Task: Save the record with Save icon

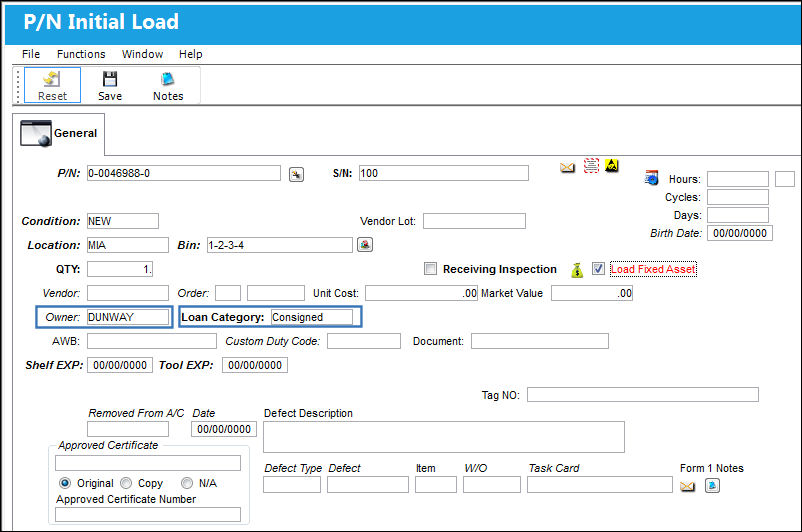Action: tap(110, 85)
